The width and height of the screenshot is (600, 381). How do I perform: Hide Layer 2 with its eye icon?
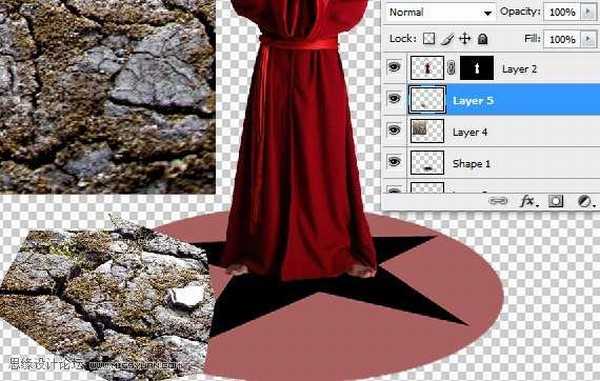(394, 67)
